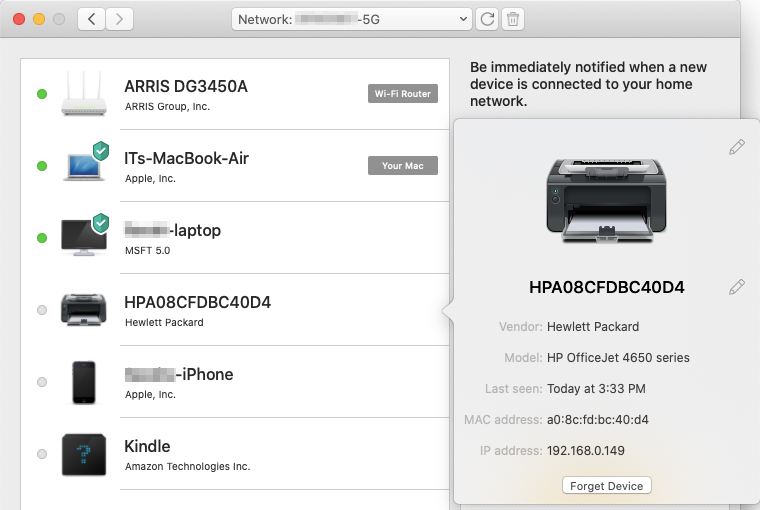760x510 pixels.
Task: Go forward with the right arrow button
Action: [x=119, y=19]
